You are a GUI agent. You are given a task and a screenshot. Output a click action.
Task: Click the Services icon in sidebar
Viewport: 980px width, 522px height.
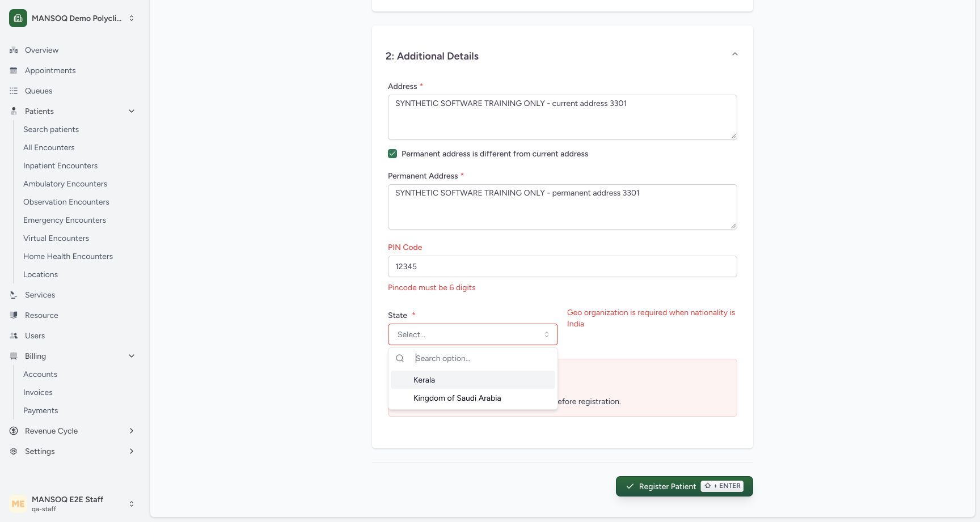[x=14, y=295]
